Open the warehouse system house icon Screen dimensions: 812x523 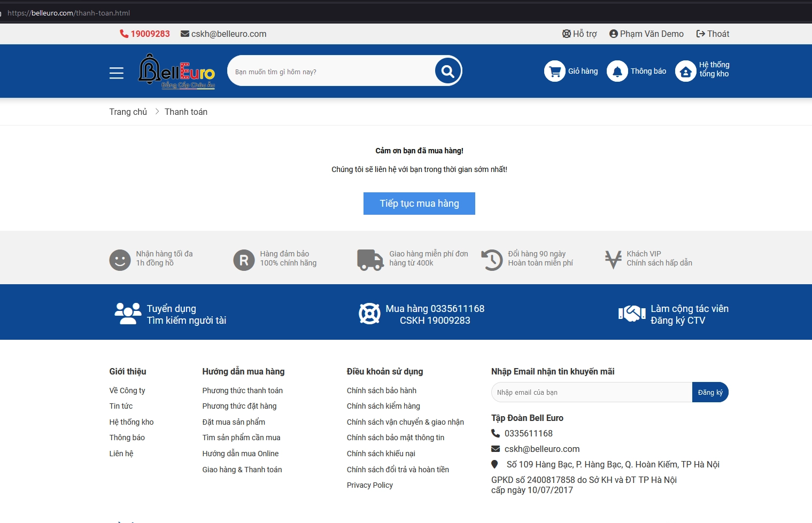pos(685,71)
